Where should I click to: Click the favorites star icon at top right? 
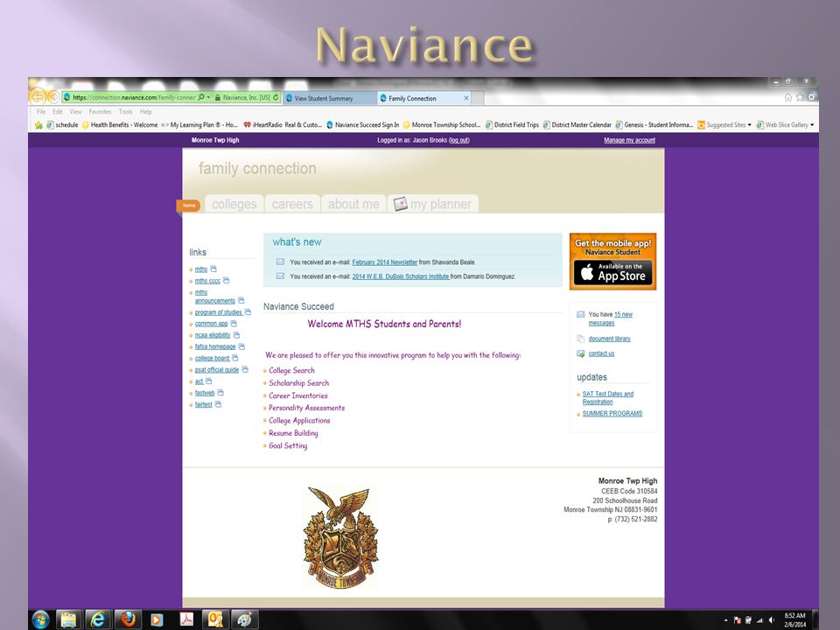[x=799, y=97]
